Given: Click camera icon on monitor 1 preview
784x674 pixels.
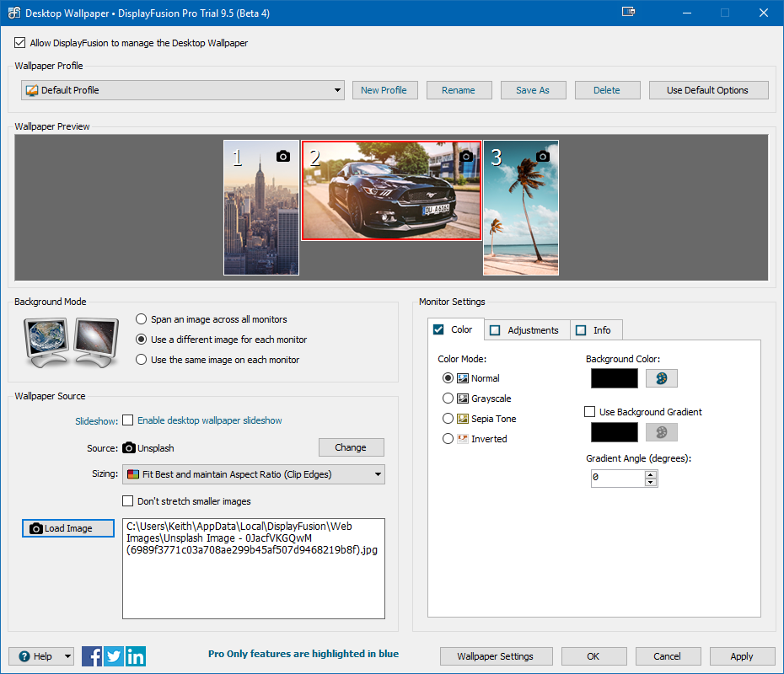Looking at the screenshot, I should pos(283,156).
